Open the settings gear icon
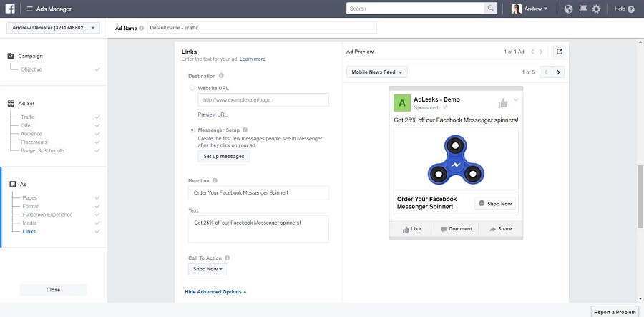 tap(596, 9)
